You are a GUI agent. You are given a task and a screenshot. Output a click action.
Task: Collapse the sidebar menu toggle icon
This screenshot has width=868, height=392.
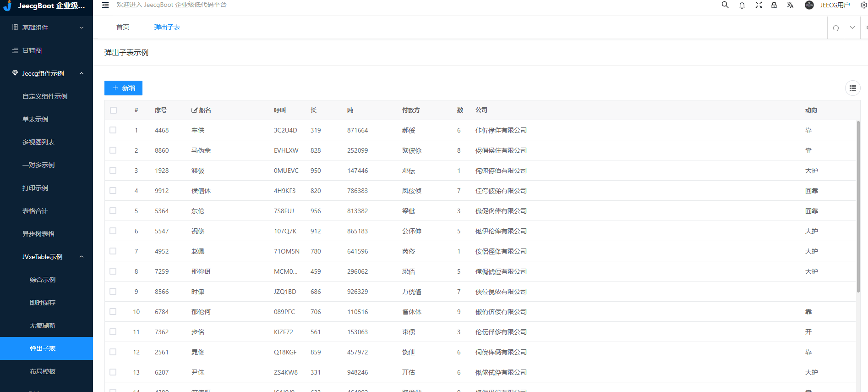point(105,5)
